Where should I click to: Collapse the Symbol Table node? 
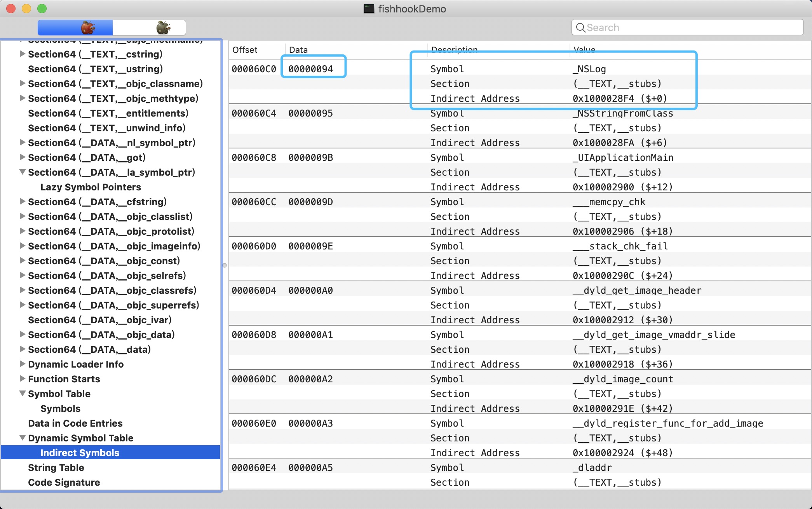(23, 393)
